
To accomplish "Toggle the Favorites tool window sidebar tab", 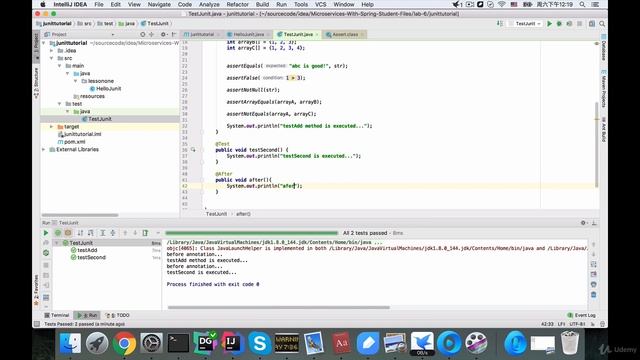I will point(36,290).
